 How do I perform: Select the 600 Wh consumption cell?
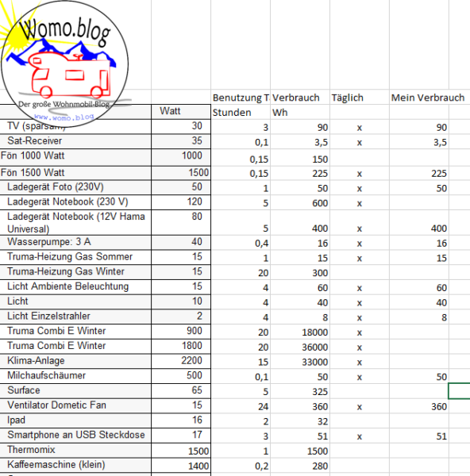300,203
